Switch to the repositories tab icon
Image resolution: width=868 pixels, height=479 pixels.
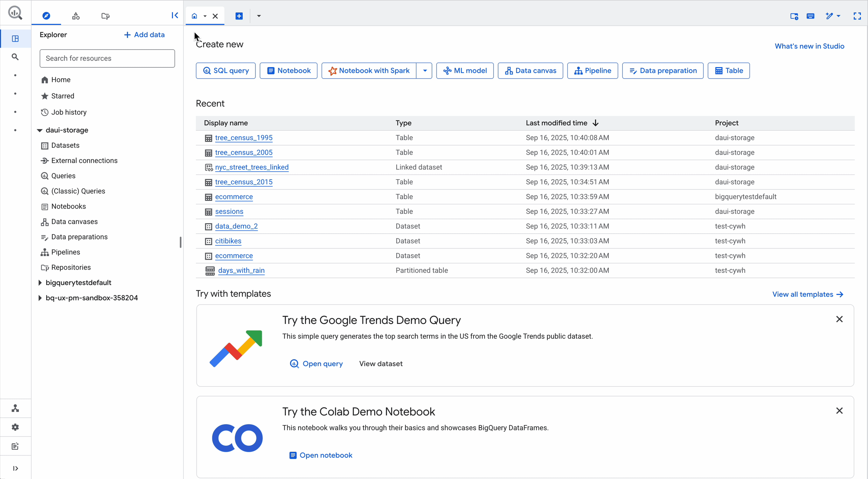(106, 16)
